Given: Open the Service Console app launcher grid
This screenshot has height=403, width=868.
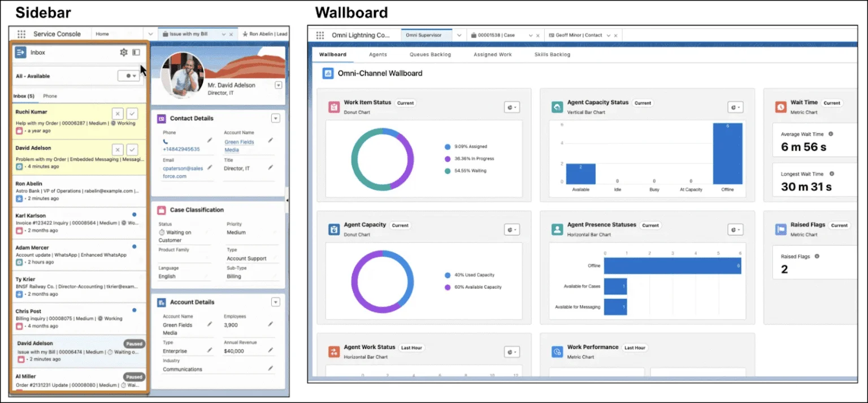Looking at the screenshot, I should click(21, 34).
